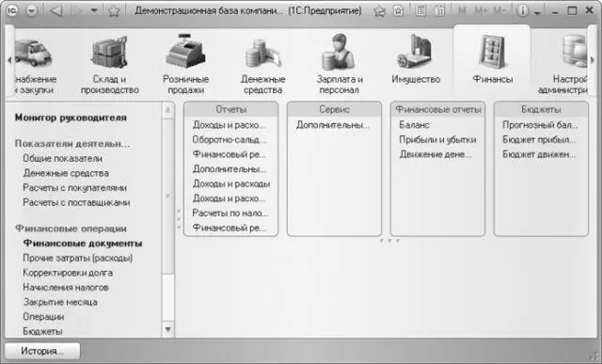Open Финансовые документы in navigation panel
This screenshot has width=602, height=364.
click(x=83, y=244)
